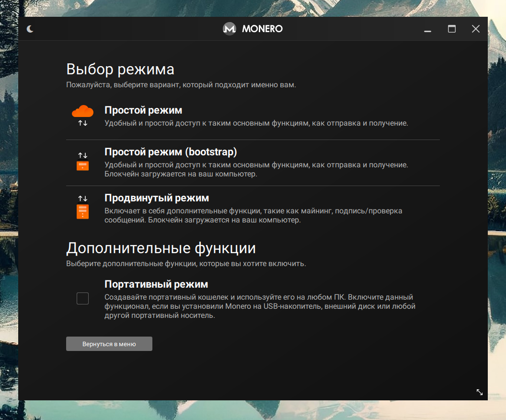The width and height of the screenshot is (506, 420).
Task: Click the resize arrow in the bottom-right corner
Action: coord(480,392)
